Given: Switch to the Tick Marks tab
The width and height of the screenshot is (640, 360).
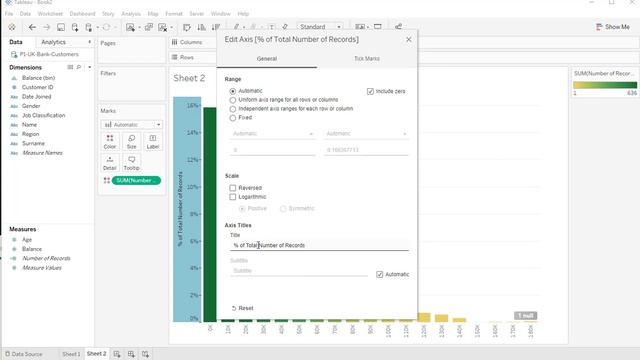Looking at the screenshot, I should pos(367,59).
